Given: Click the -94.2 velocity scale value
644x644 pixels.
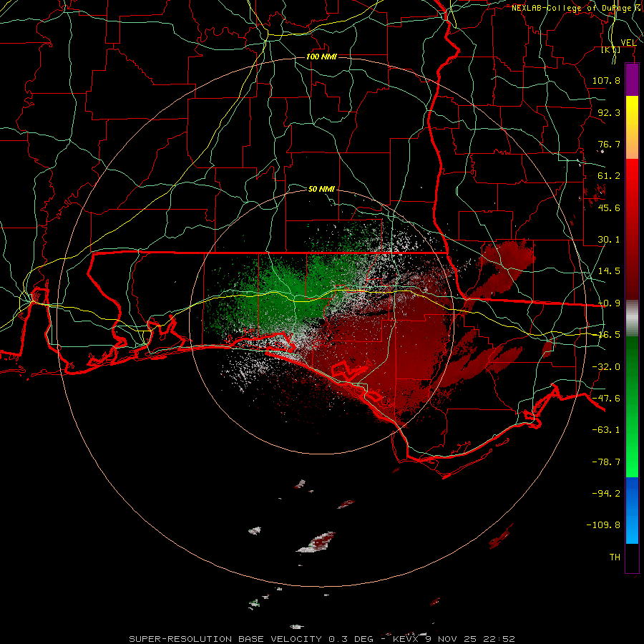Looking at the screenshot, I should (606, 494).
